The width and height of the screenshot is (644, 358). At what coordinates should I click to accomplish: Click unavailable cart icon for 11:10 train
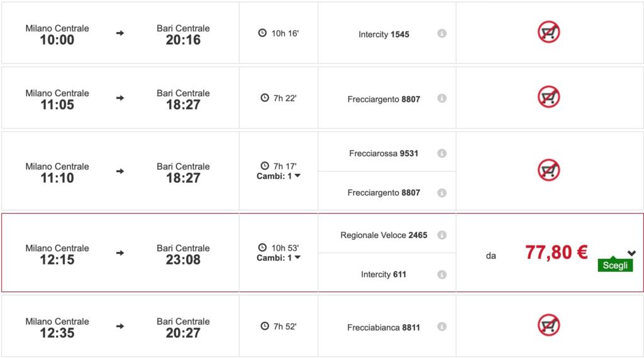[x=548, y=170]
